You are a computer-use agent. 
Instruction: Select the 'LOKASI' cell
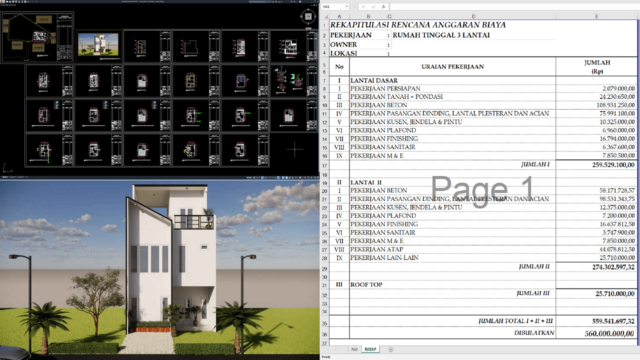point(343,53)
